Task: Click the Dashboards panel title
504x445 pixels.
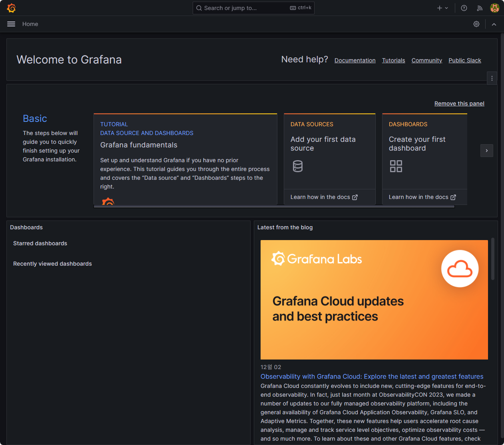Action: coord(26,227)
